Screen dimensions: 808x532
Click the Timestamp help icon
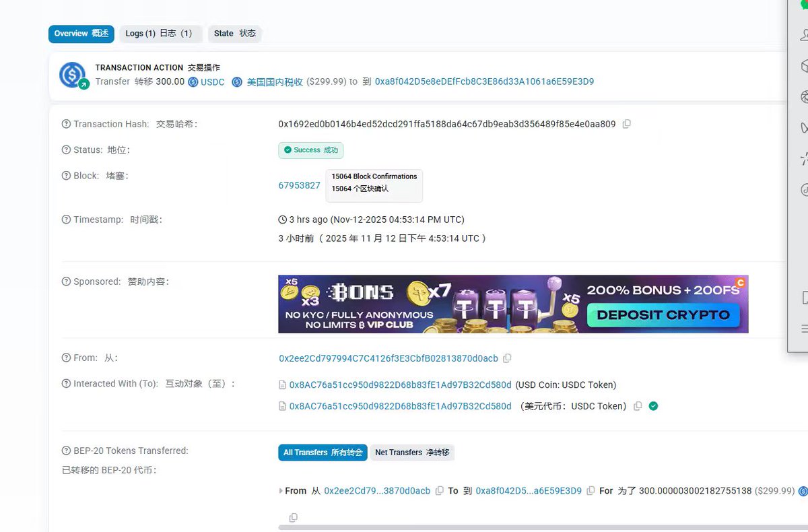click(x=66, y=220)
